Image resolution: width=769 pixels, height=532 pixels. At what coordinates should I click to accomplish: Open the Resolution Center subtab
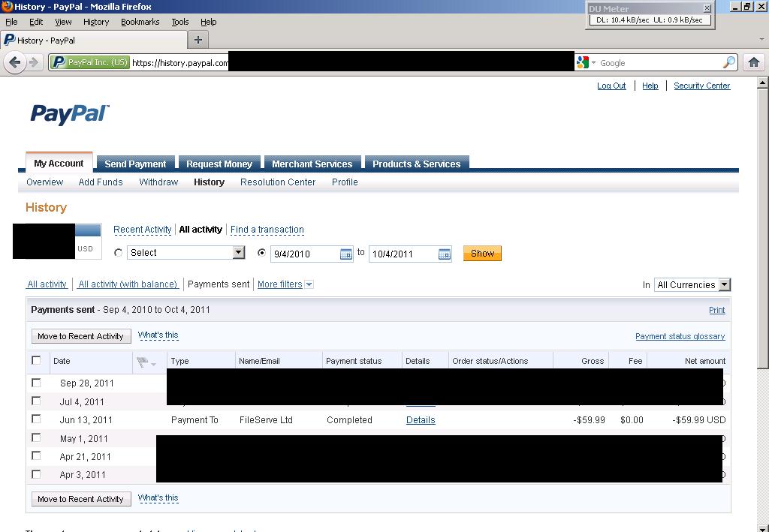[x=278, y=182]
